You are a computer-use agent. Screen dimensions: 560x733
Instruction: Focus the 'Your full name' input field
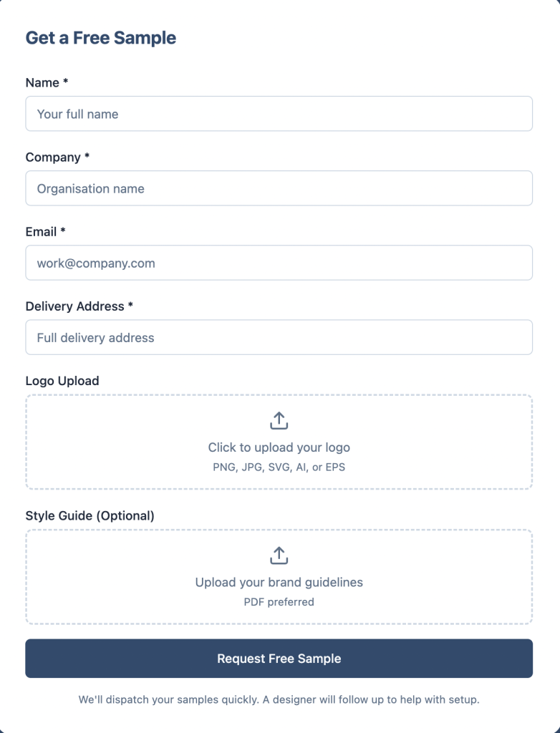pyautogui.click(x=279, y=114)
